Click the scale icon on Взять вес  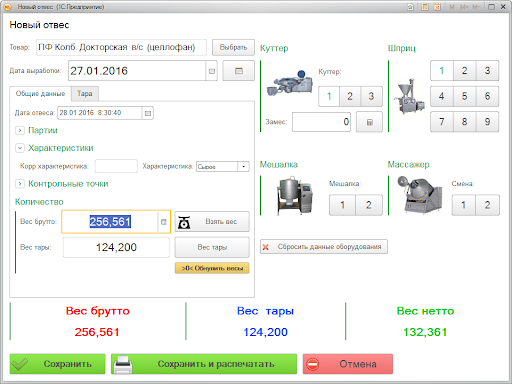pos(184,222)
